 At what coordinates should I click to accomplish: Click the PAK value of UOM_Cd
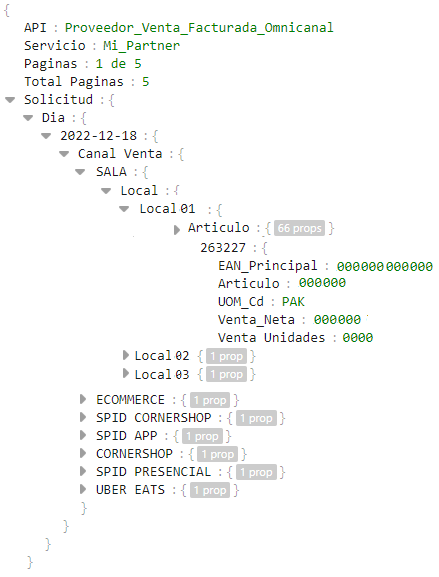(293, 302)
